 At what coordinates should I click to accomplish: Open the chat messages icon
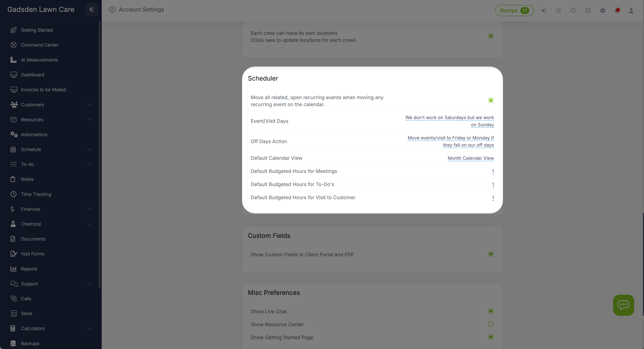tap(588, 11)
